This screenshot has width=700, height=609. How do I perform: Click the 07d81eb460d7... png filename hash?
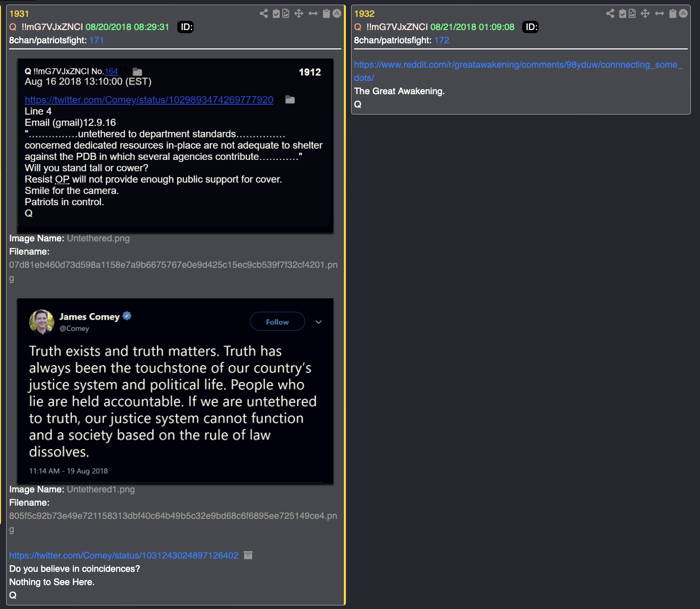(x=173, y=271)
